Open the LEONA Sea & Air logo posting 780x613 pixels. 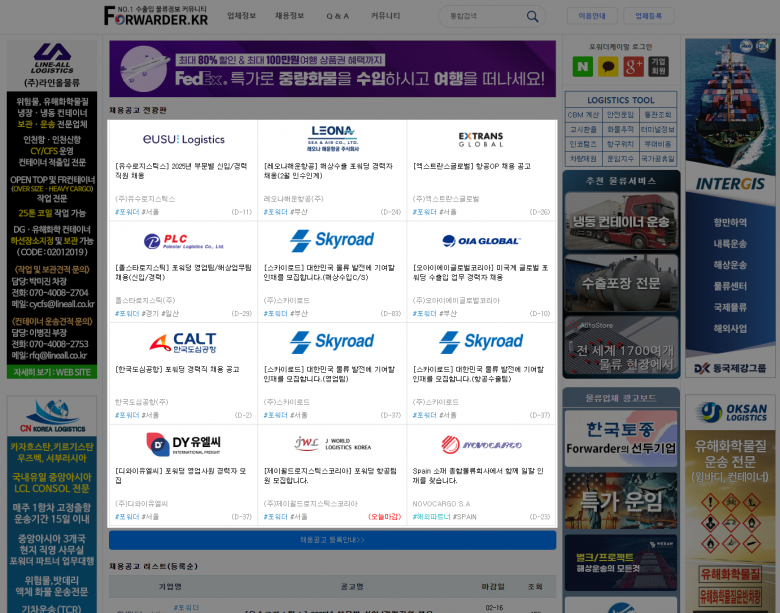(x=333, y=138)
